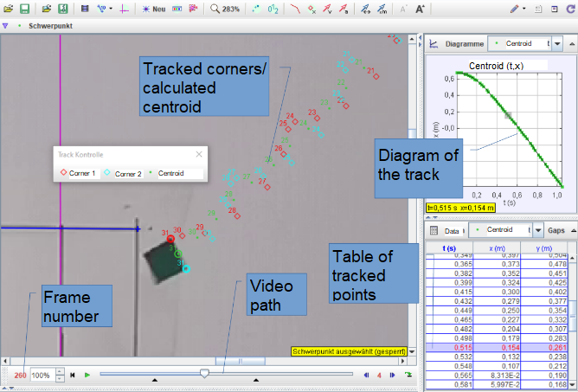Open the desktop window panel icon
The image size is (578, 392).
point(554,9)
